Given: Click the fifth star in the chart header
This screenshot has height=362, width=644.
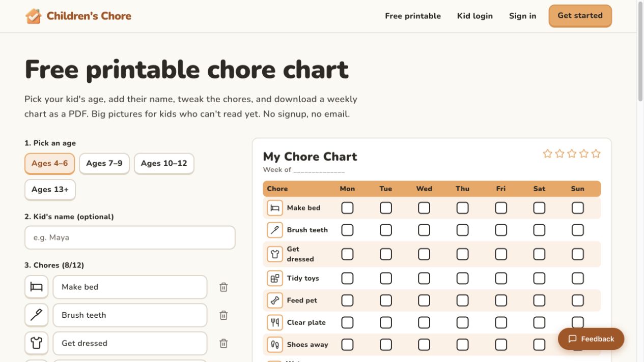Looking at the screenshot, I should click(596, 154).
